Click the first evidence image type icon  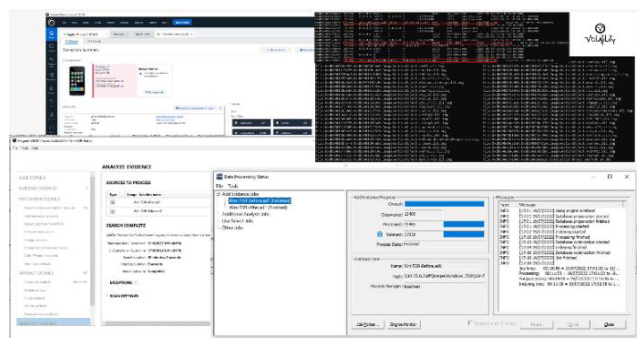coord(113,202)
